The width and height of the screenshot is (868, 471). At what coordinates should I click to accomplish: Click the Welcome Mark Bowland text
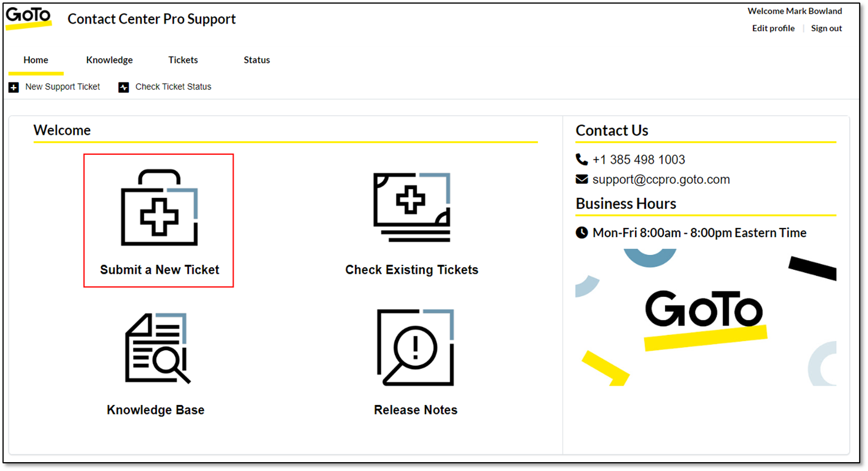pos(794,11)
